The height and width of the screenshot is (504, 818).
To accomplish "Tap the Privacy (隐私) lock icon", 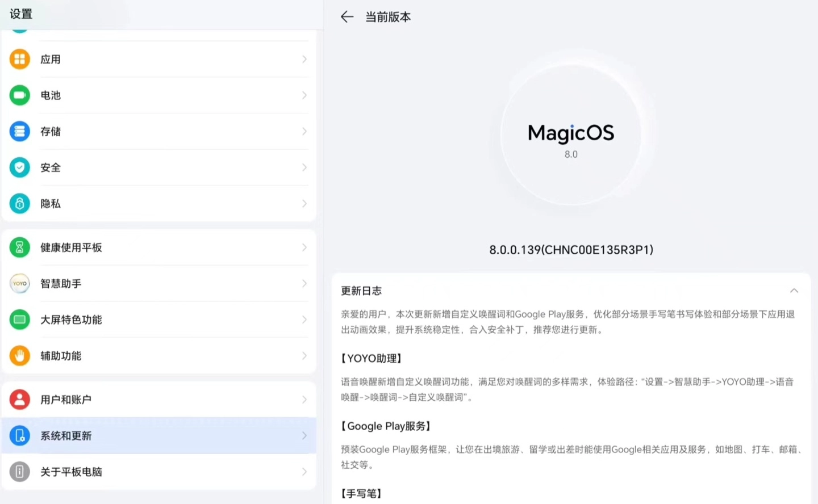I will click(x=20, y=203).
